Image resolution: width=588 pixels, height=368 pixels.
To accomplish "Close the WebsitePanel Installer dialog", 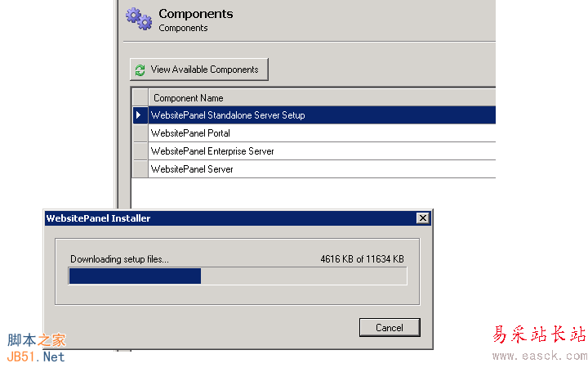I will (x=422, y=218).
